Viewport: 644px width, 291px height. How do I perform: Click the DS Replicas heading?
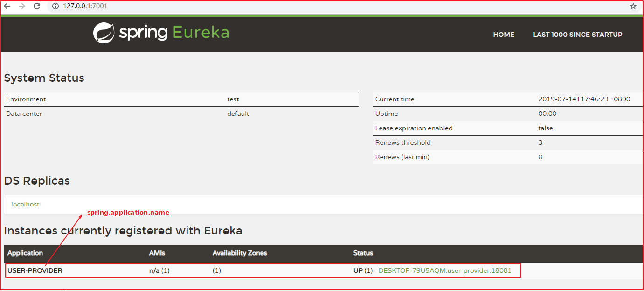click(x=37, y=181)
